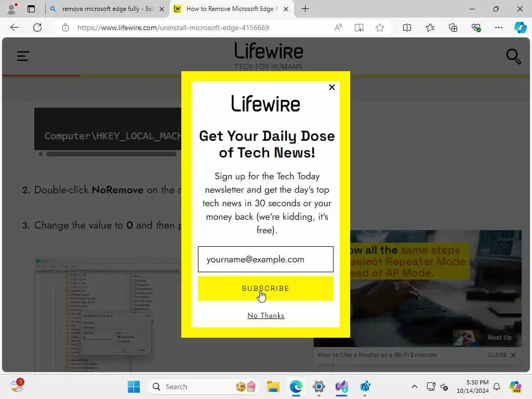Decline with the No Thanks link

point(265,315)
